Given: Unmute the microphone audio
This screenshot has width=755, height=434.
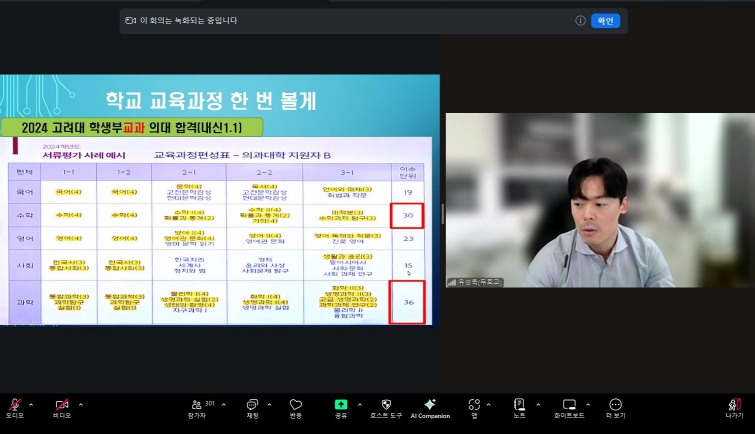Looking at the screenshot, I should click(14, 406).
